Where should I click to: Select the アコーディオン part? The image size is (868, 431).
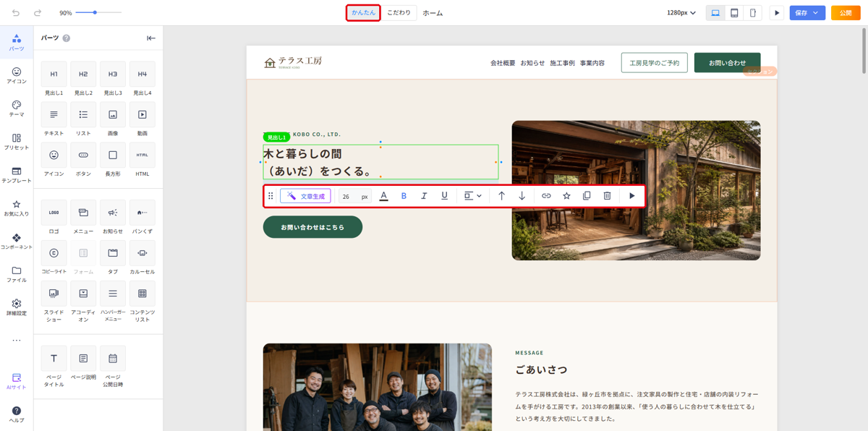click(83, 302)
